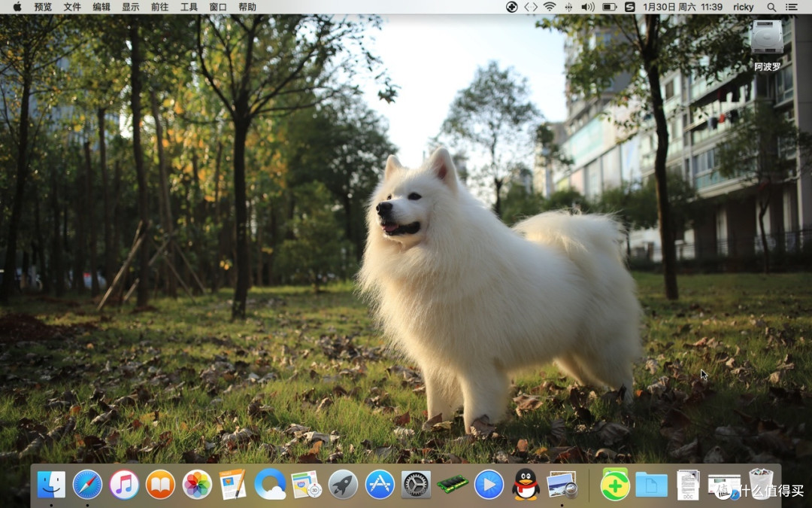Image resolution: width=812 pixels, height=508 pixels.
Task: Launch Safari browser from the Dock
Action: (87, 484)
